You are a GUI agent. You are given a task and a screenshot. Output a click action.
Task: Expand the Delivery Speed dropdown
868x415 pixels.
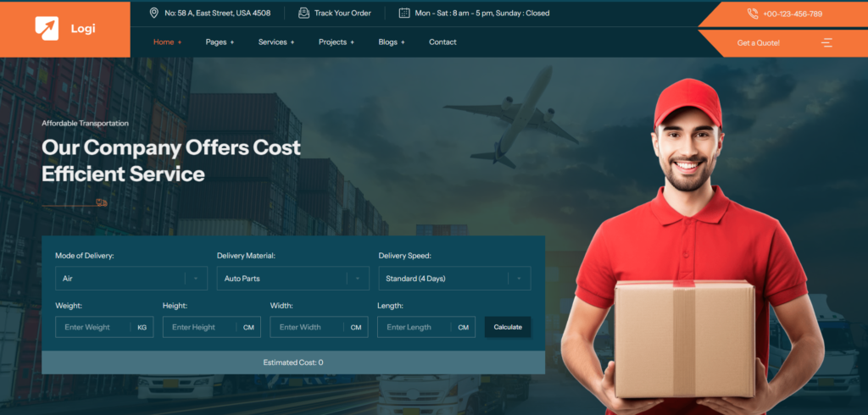point(454,279)
